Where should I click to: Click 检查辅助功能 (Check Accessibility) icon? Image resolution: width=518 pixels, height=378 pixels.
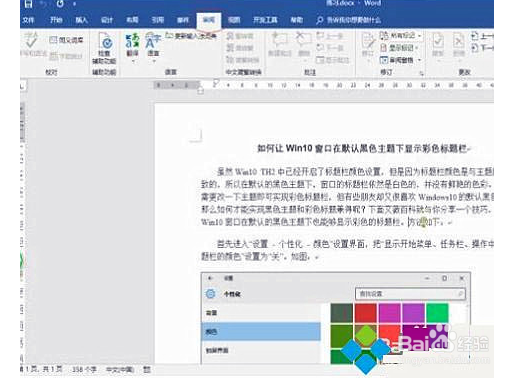104,48
